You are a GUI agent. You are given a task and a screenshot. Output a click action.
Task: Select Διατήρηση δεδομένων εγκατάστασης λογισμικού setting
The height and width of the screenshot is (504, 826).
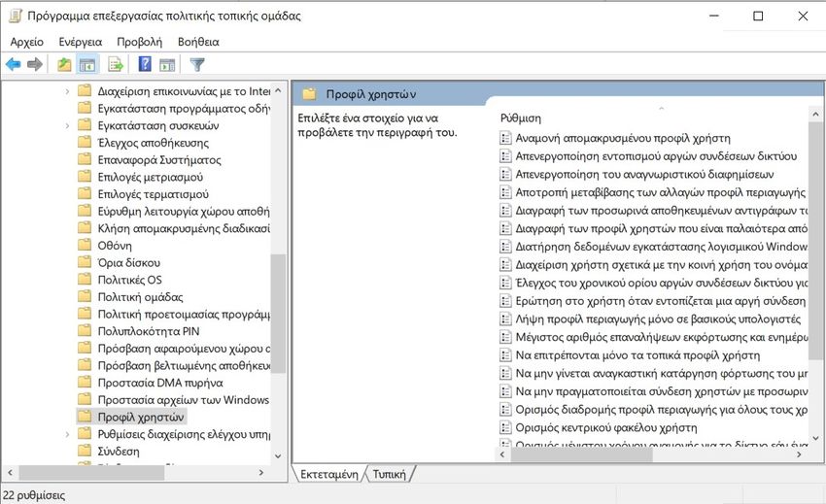point(661,247)
